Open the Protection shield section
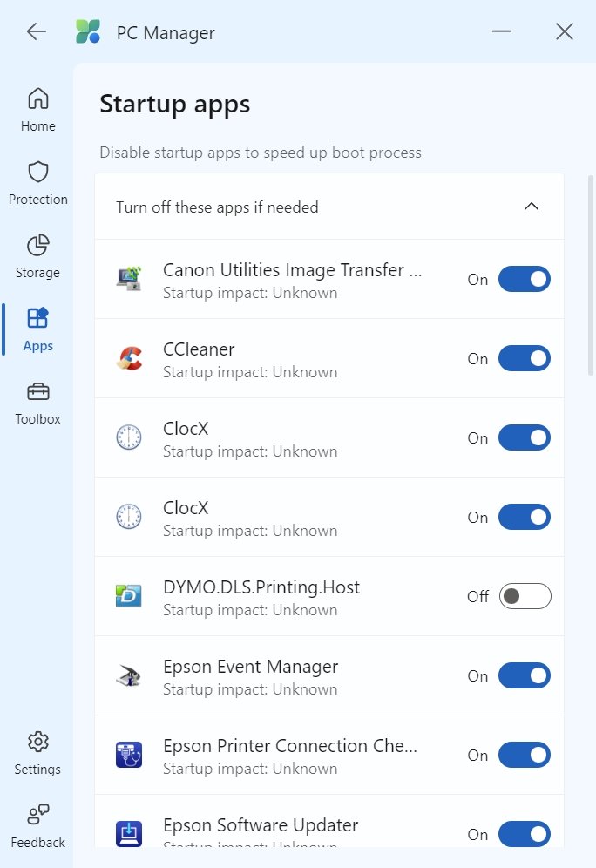The width and height of the screenshot is (596, 868). pyautogui.click(x=38, y=182)
